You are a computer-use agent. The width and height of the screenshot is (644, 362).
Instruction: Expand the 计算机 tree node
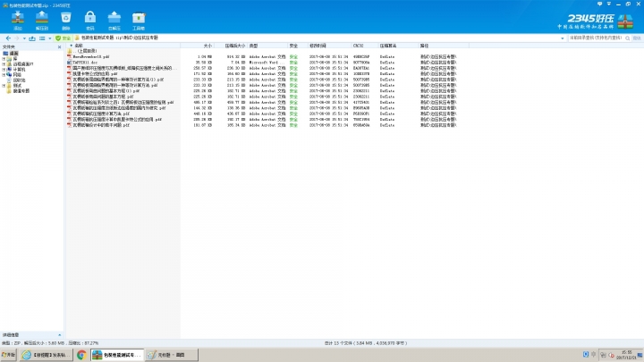click(x=4, y=69)
